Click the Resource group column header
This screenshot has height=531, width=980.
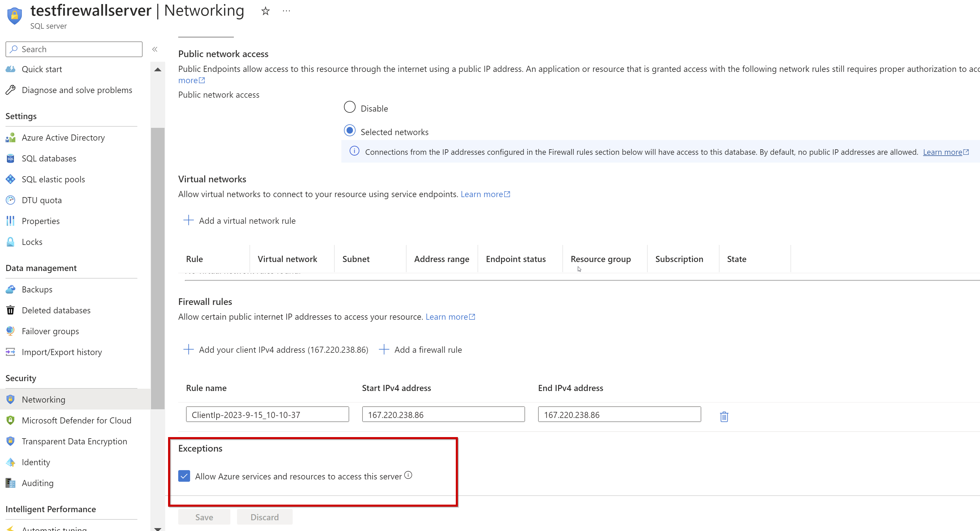pos(600,259)
